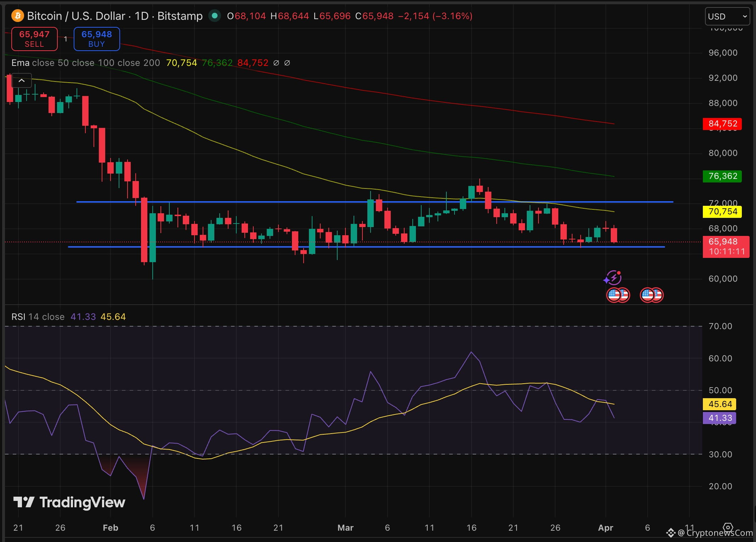Screen dimensions: 756x542
Task: Click the Apr label on the time axis
Action: point(606,527)
